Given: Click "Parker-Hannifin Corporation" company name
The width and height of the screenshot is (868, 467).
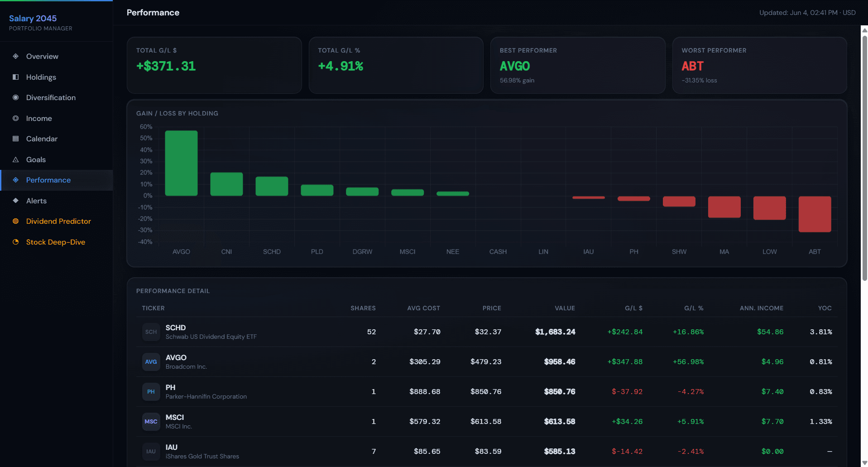Looking at the screenshot, I should click(x=206, y=396).
